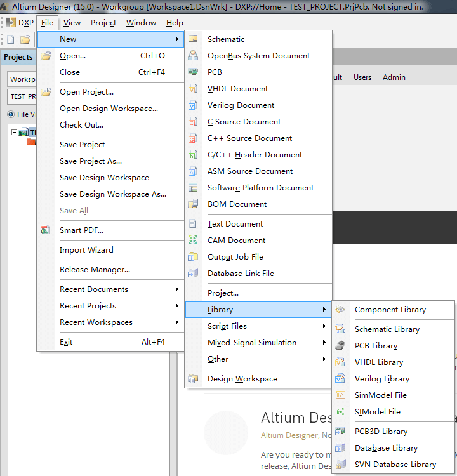Expand the Recent Documents submenu
The height and width of the screenshot is (476, 457).
pyautogui.click(x=118, y=289)
